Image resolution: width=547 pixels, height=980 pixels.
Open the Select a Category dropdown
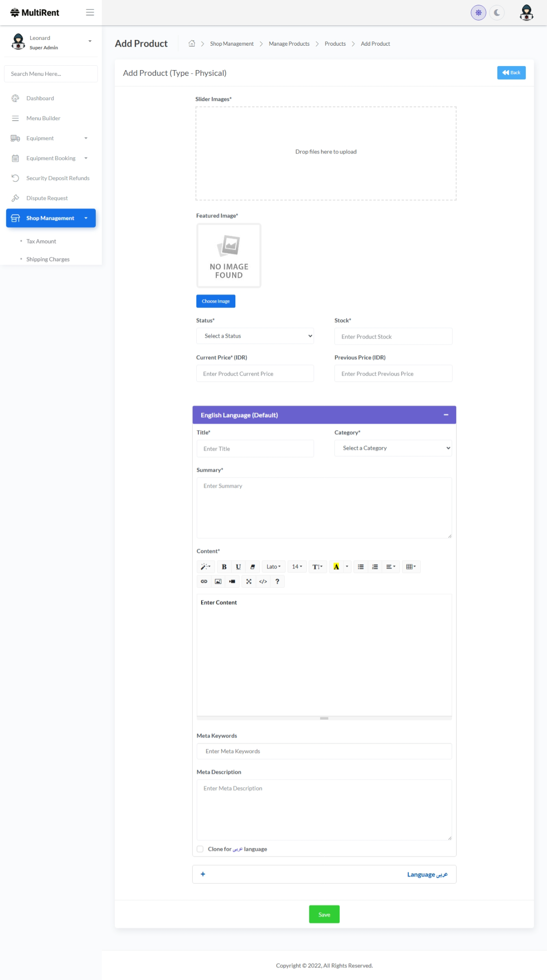pos(393,448)
